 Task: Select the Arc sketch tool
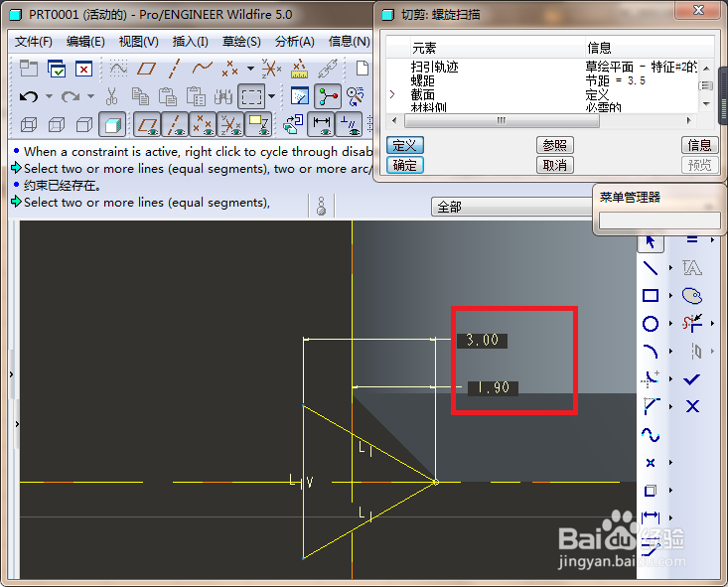click(650, 352)
